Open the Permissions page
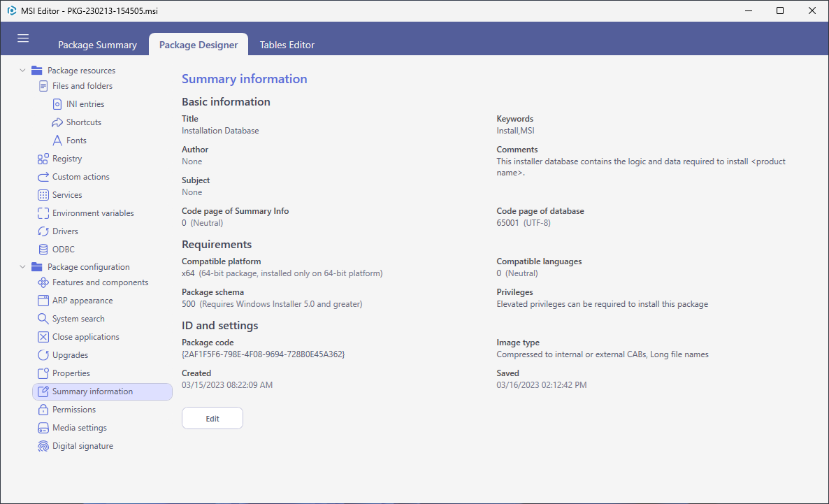The width and height of the screenshot is (829, 504). pyautogui.click(x=74, y=410)
